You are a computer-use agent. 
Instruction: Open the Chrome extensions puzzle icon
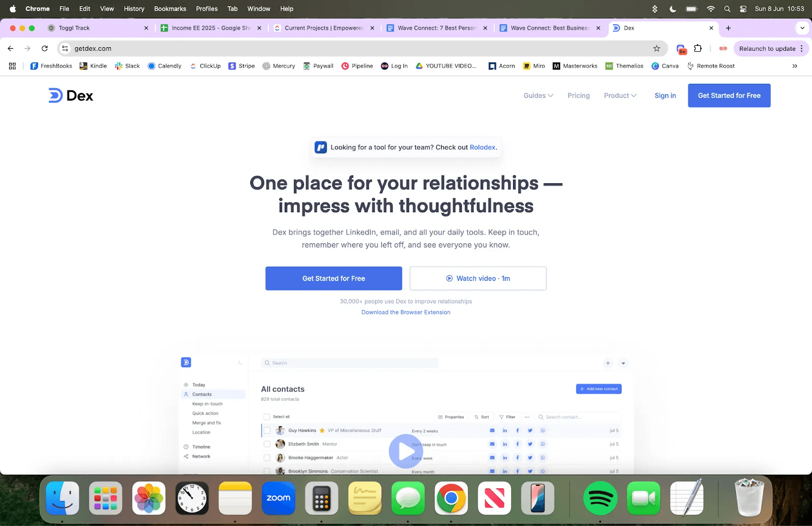698,49
